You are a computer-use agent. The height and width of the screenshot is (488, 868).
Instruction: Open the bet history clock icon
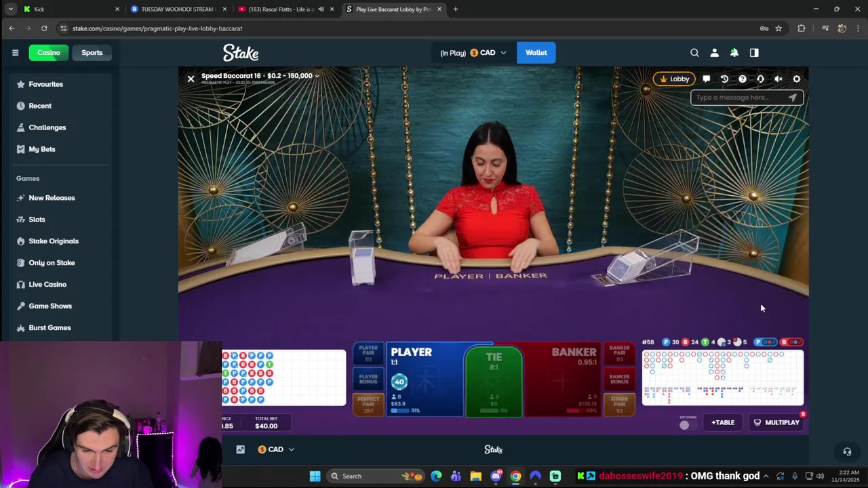click(x=724, y=79)
